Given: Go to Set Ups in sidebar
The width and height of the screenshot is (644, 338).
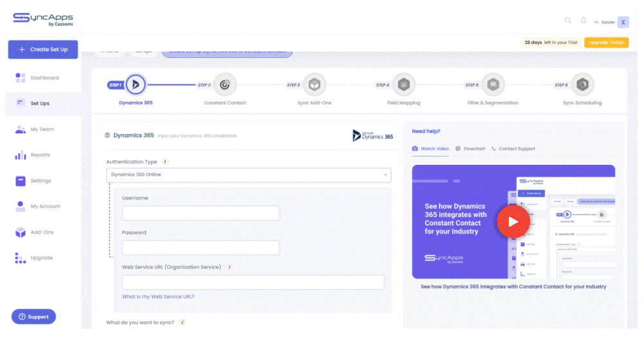Looking at the screenshot, I should (43, 104).
